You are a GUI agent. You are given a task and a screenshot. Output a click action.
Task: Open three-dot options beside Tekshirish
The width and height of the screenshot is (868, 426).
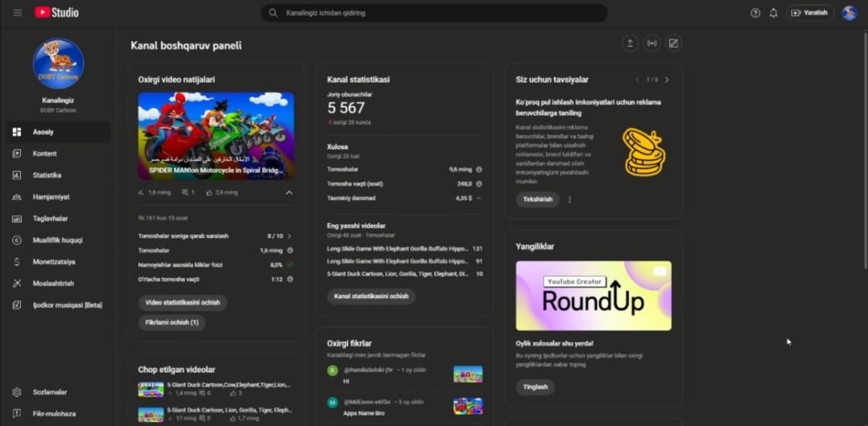click(x=570, y=200)
